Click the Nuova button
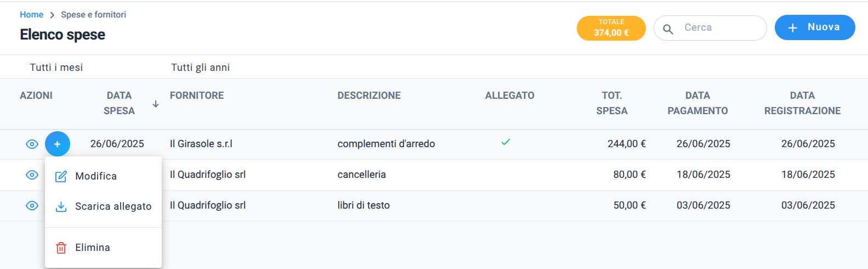The image size is (868, 269). click(815, 27)
